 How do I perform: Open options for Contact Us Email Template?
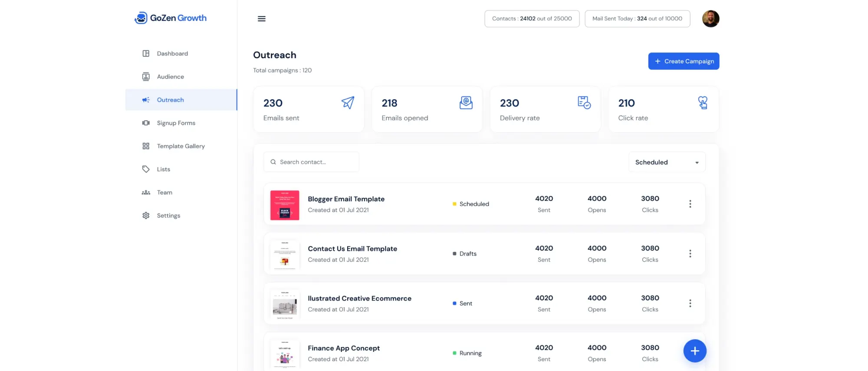(690, 254)
